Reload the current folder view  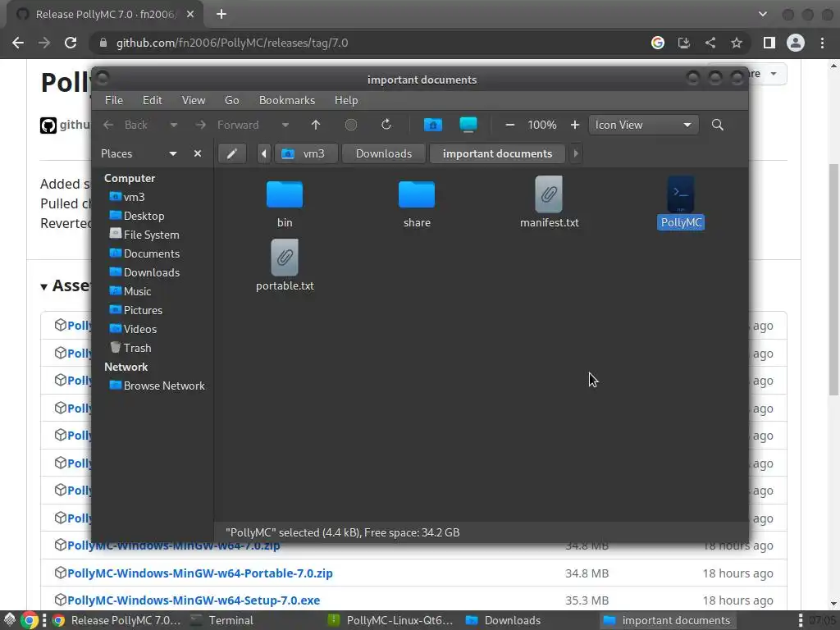pyautogui.click(x=386, y=125)
